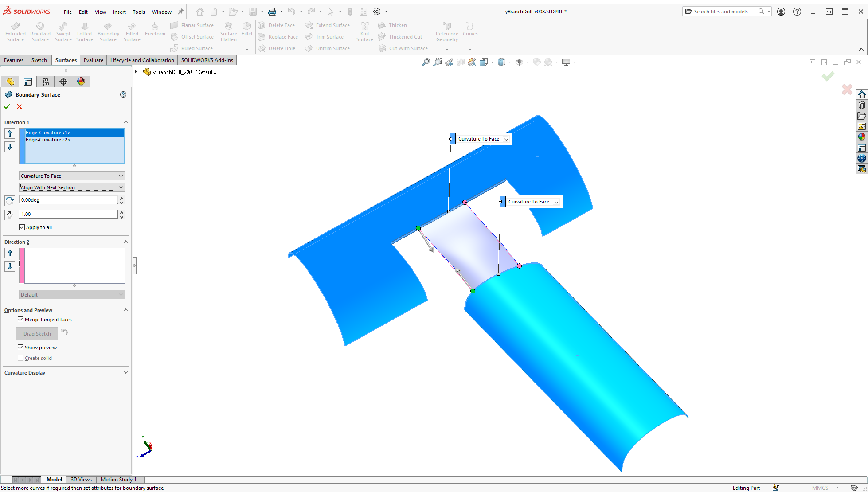Open the Curvature To Face panel dropdown

click(72, 176)
